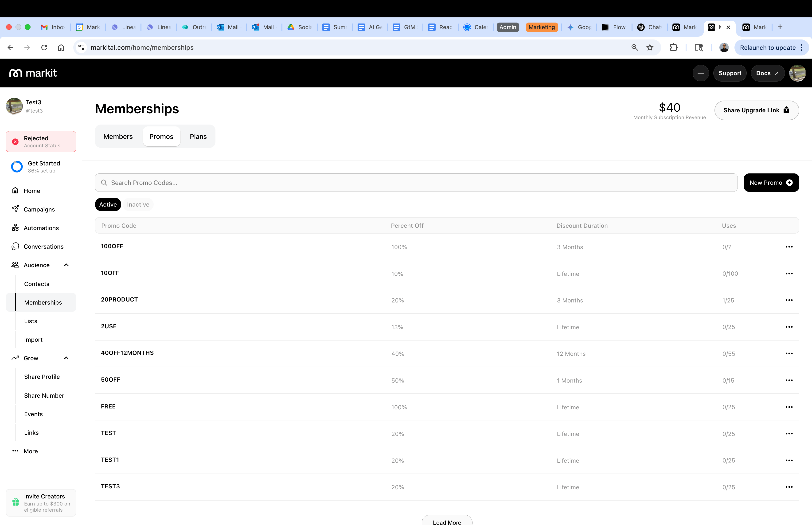
Task: Collapse the Audience sidebar section
Action: point(66,265)
